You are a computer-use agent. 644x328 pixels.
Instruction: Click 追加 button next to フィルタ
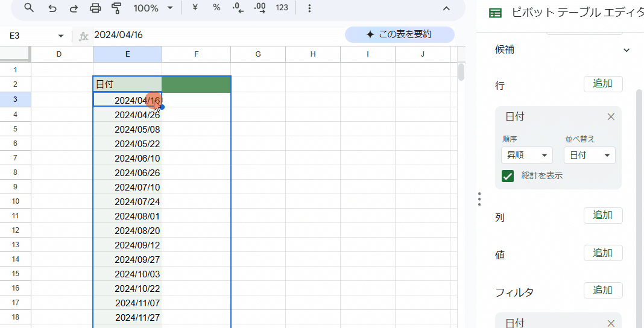[603, 291]
